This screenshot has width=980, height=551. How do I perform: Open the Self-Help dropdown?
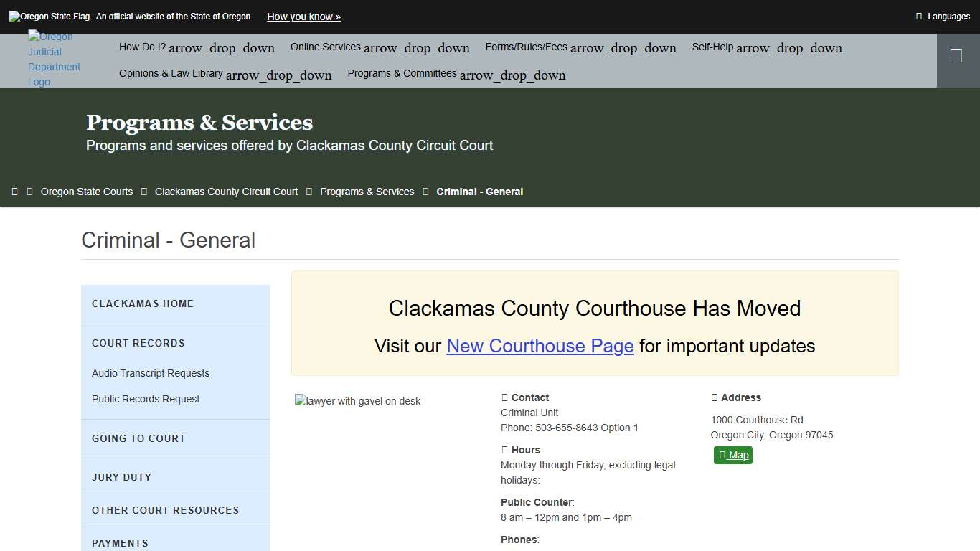pyautogui.click(x=767, y=47)
